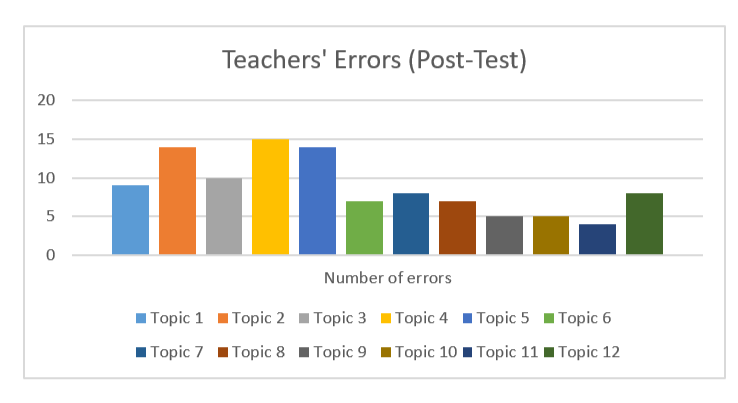Select the dark green Topic 12 bar
This screenshot has width=738, height=403.
coord(644,224)
